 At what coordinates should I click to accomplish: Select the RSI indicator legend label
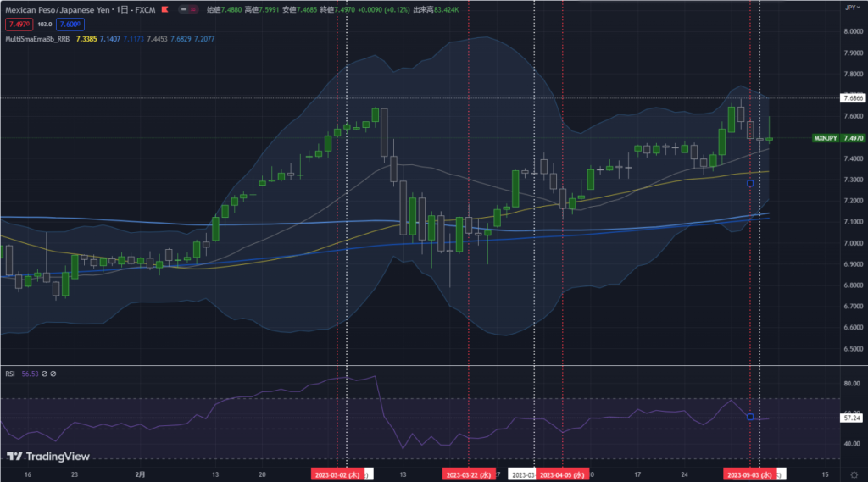tap(10, 373)
